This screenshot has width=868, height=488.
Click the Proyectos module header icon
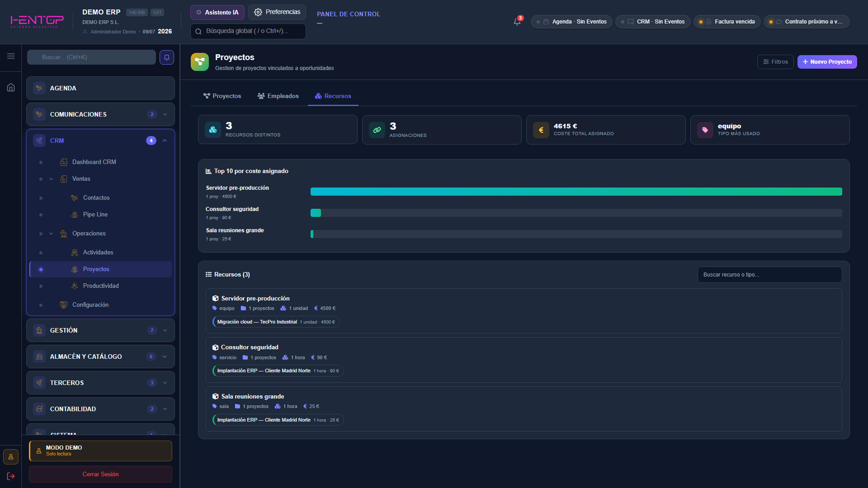[200, 62]
